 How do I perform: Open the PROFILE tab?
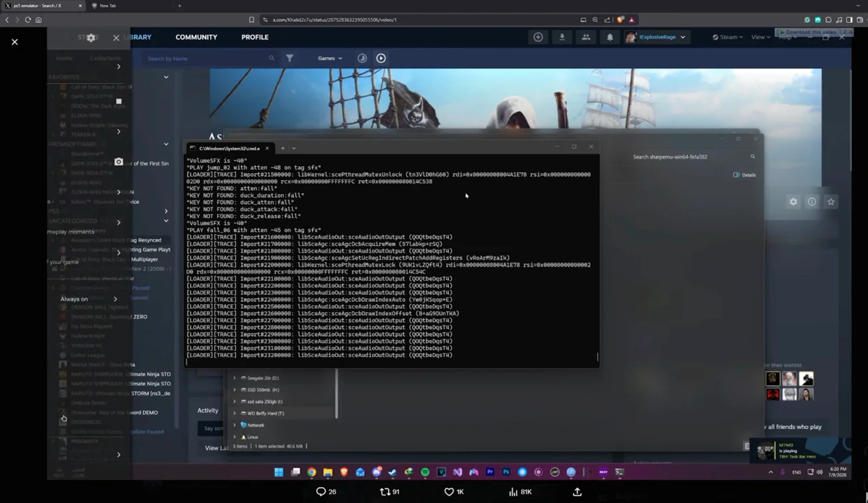(255, 37)
